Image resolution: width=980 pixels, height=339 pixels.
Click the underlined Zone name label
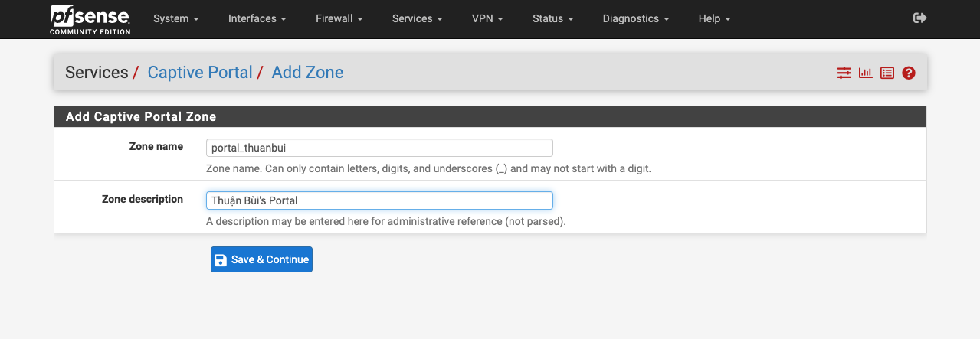(156, 146)
